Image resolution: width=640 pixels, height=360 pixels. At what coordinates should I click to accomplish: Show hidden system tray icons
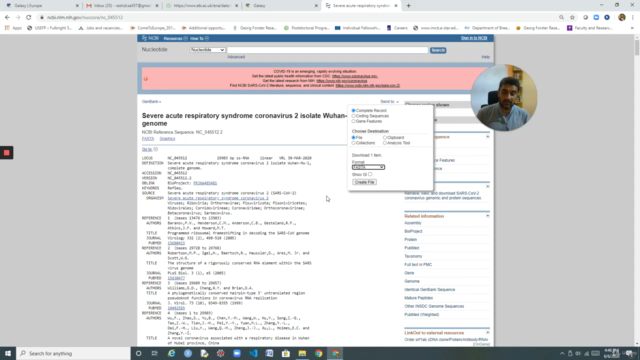[562, 353]
